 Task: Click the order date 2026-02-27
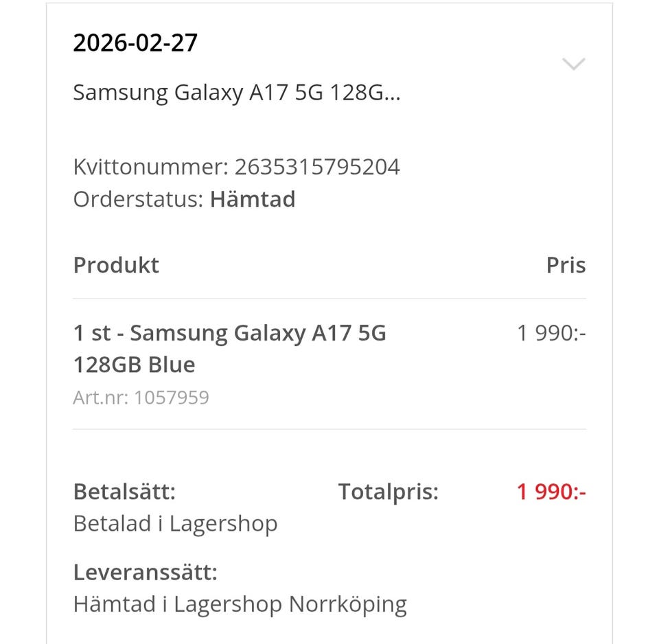pyautogui.click(x=135, y=42)
